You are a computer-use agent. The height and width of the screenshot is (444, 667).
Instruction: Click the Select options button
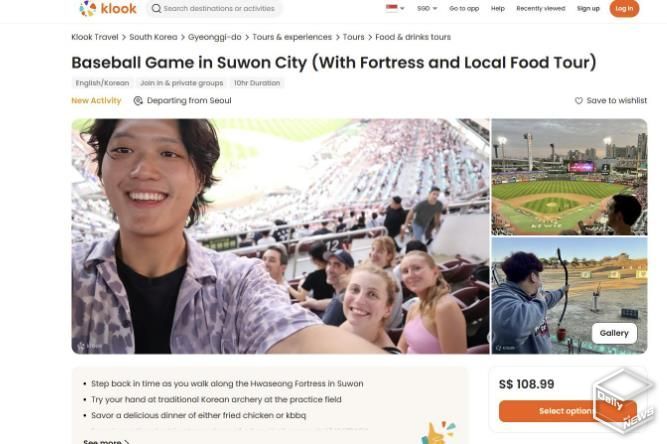point(568,411)
